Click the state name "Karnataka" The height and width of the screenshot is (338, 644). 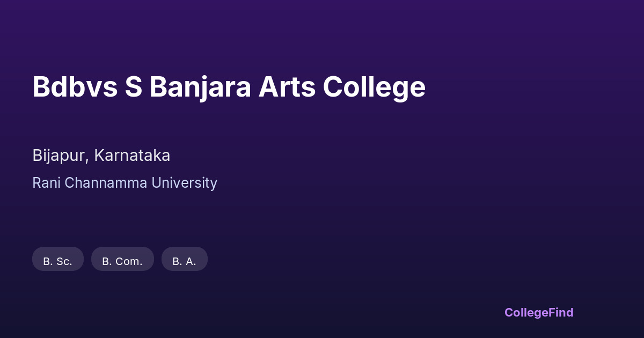(132, 156)
